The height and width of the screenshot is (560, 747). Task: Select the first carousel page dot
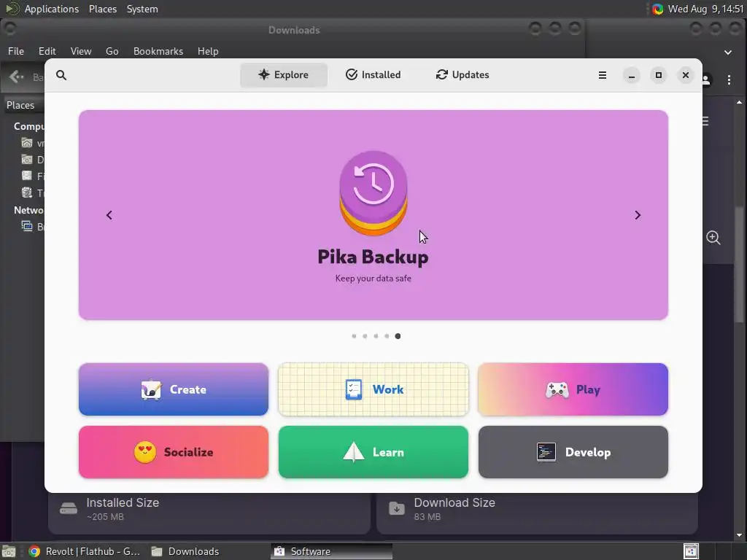pyautogui.click(x=354, y=336)
